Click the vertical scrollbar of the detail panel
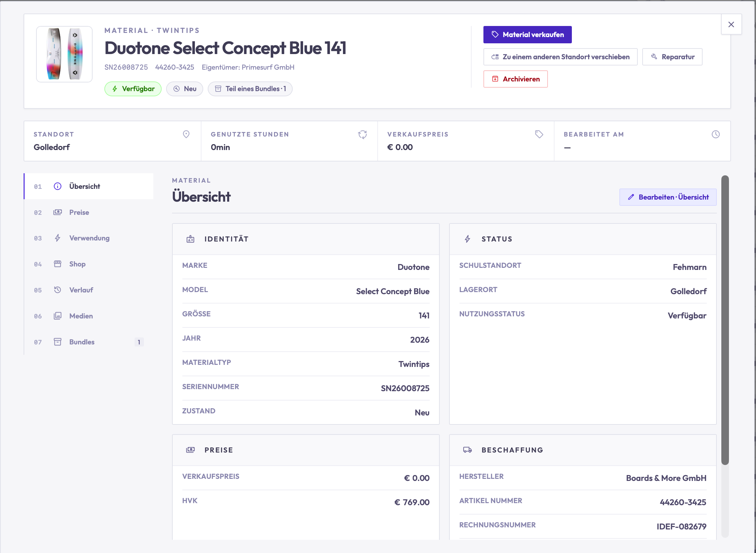 click(x=725, y=320)
